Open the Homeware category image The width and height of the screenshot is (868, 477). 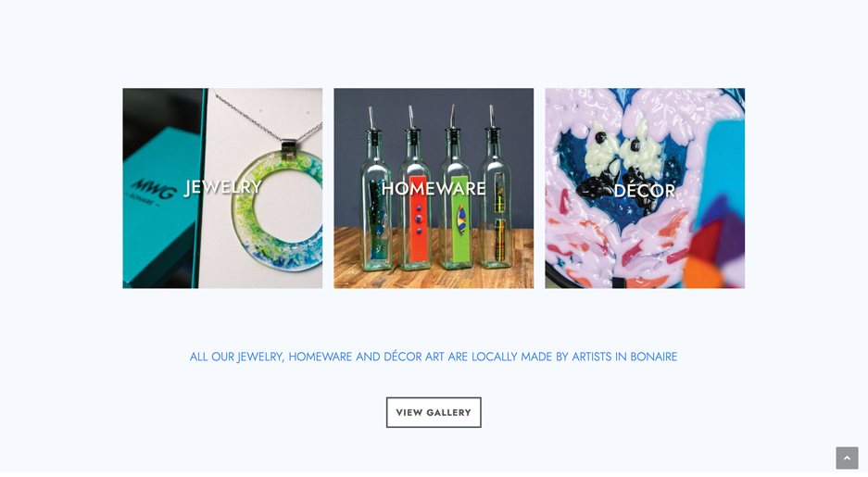coord(434,188)
